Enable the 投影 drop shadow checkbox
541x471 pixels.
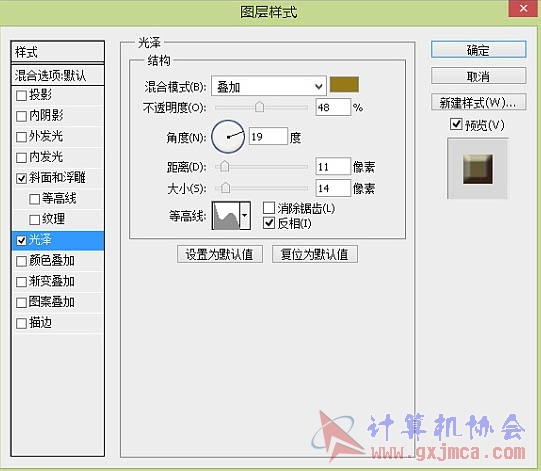click(21, 95)
